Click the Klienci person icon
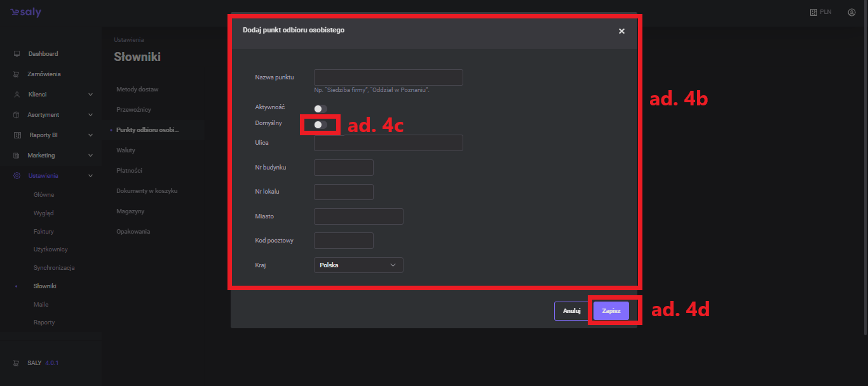 [x=17, y=95]
